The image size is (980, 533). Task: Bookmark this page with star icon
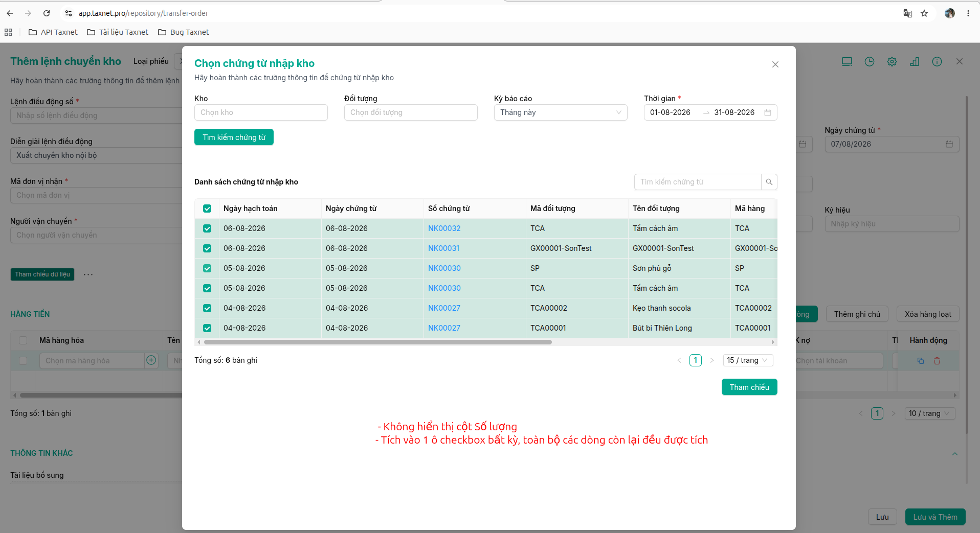pos(924,13)
